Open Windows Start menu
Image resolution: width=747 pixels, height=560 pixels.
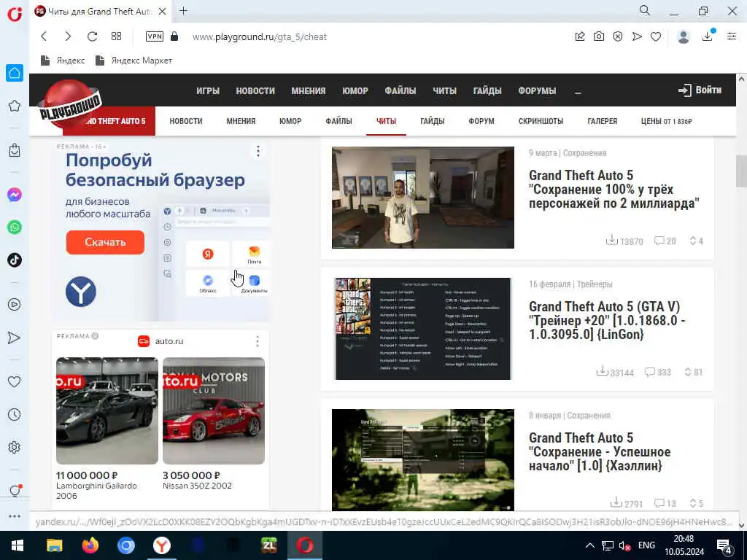click(x=18, y=545)
